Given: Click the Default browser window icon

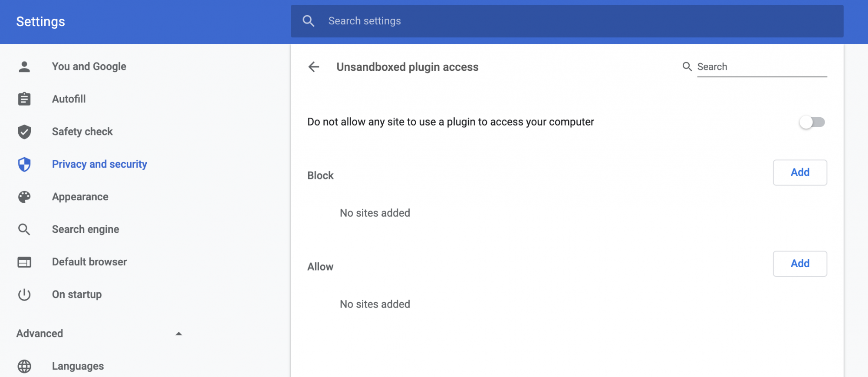Looking at the screenshot, I should (24, 262).
